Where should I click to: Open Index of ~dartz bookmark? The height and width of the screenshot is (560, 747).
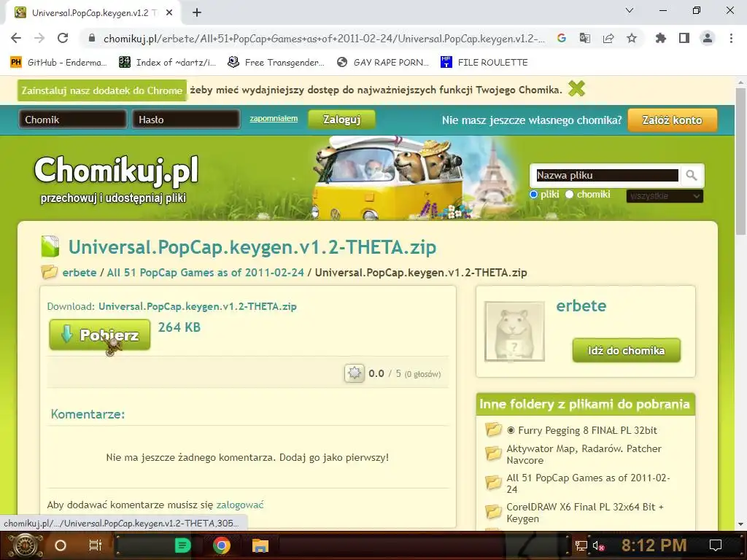point(167,63)
